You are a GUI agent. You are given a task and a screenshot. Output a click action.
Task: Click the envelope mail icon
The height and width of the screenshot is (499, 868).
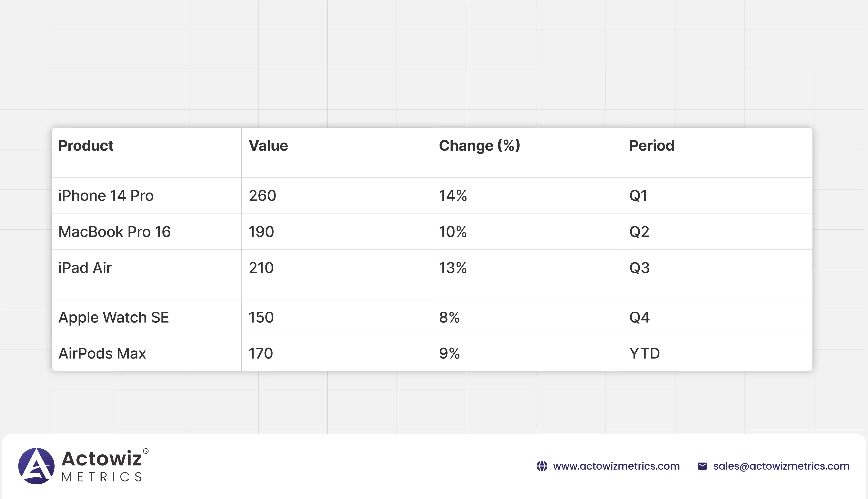click(702, 466)
